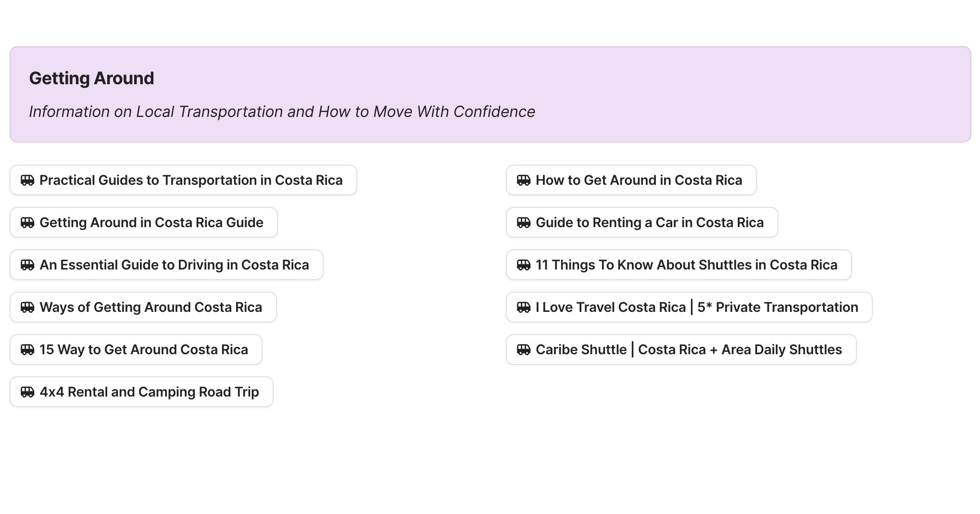Open Practical Guides to Transportation in Costa Rica

tap(191, 180)
